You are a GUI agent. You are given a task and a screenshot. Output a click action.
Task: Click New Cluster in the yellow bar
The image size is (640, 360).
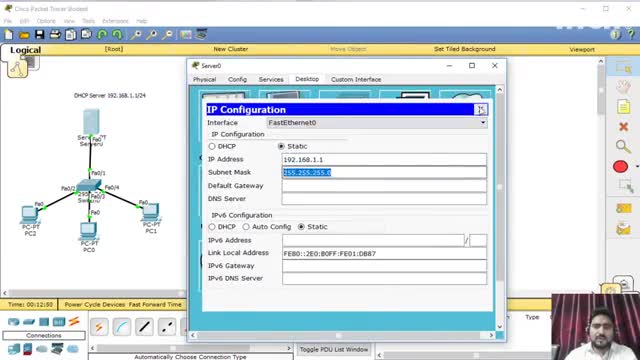tap(231, 49)
